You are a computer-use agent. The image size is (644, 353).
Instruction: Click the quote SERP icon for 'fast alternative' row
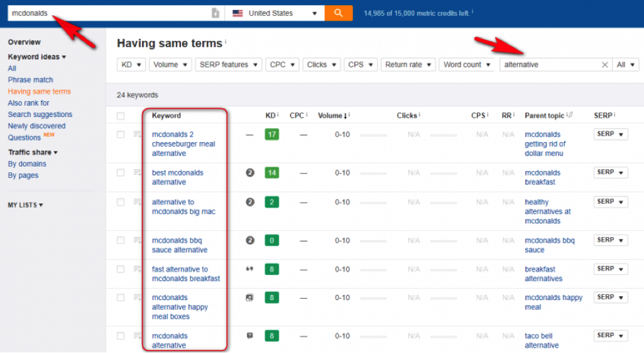click(x=250, y=269)
